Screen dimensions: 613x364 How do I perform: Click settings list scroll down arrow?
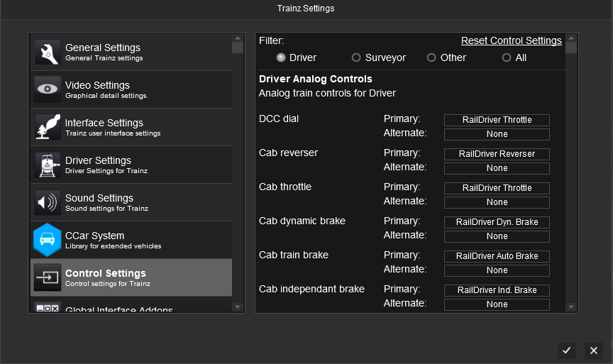(x=238, y=307)
